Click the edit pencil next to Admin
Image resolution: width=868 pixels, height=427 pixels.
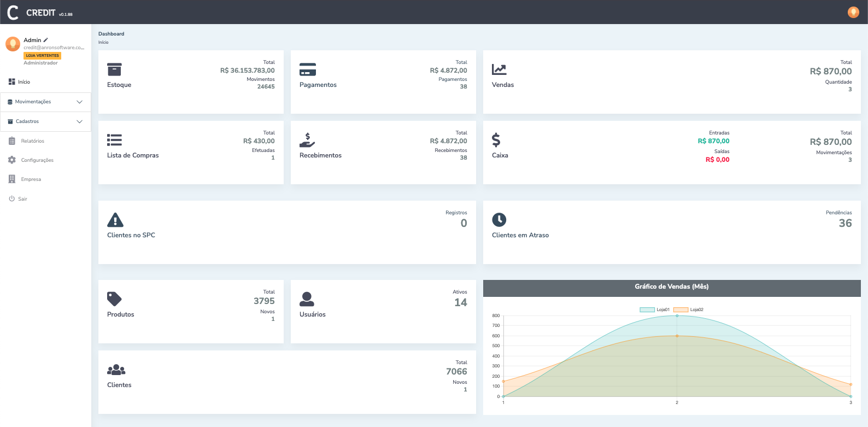[x=46, y=40]
